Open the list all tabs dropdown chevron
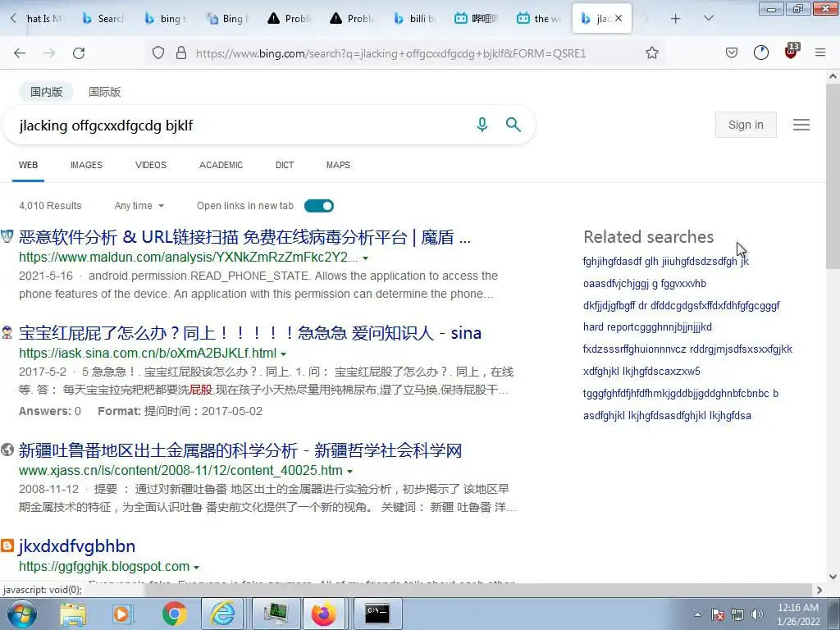 coord(708,18)
